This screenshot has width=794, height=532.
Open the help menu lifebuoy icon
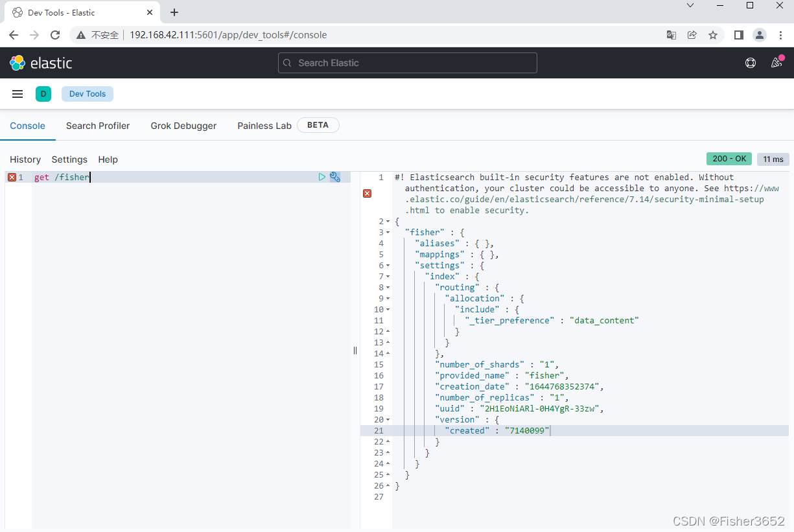click(751, 63)
